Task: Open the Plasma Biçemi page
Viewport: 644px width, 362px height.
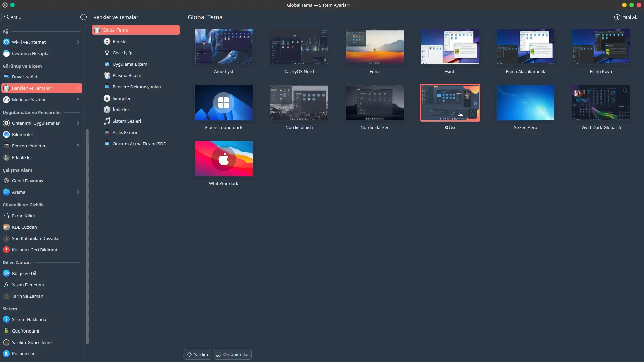Action: 136,75
